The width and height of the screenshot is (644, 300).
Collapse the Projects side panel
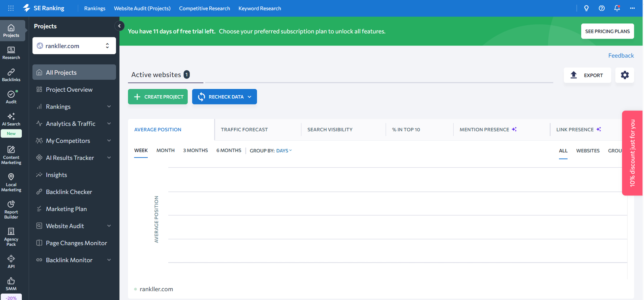(x=119, y=26)
